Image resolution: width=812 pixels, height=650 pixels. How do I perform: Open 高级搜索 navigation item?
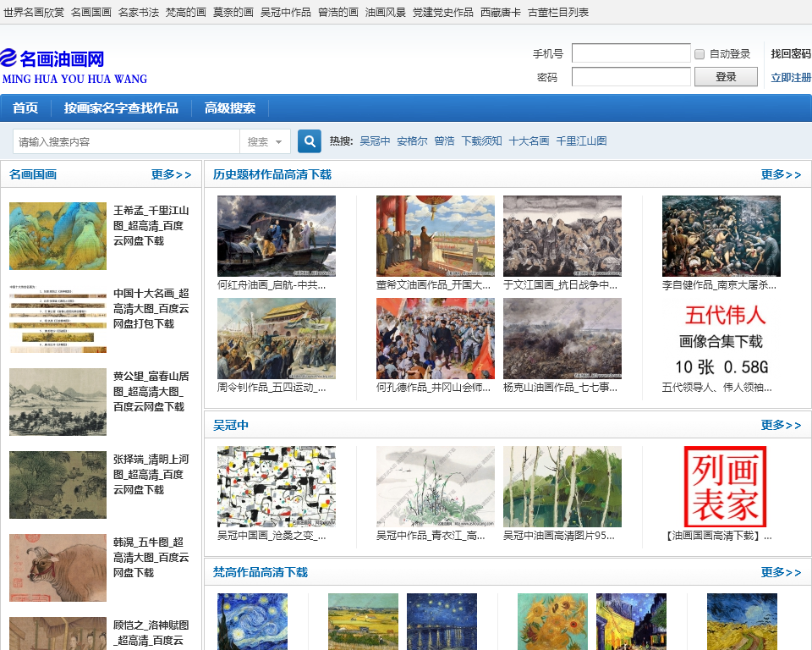pyautogui.click(x=230, y=107)
